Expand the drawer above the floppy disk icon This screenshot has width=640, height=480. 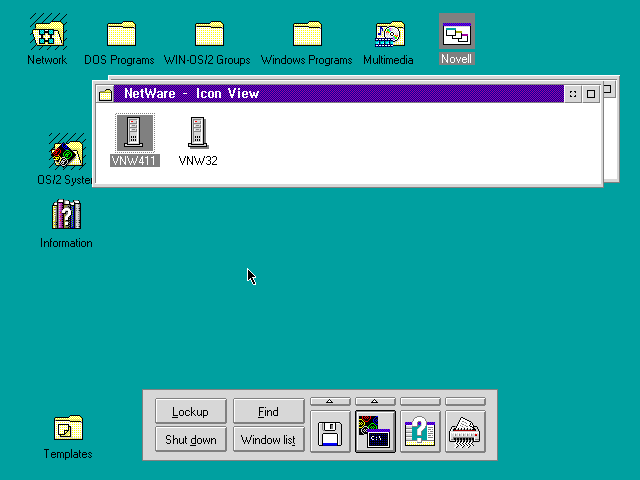point(330,401)
